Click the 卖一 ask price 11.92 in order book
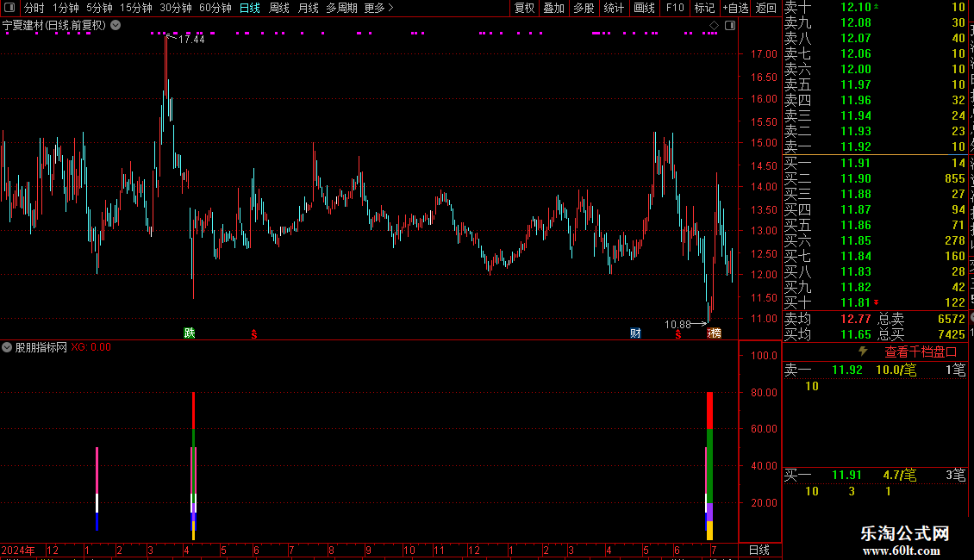Viewport: 974px width, 560px height. click(x=855, y=146)
